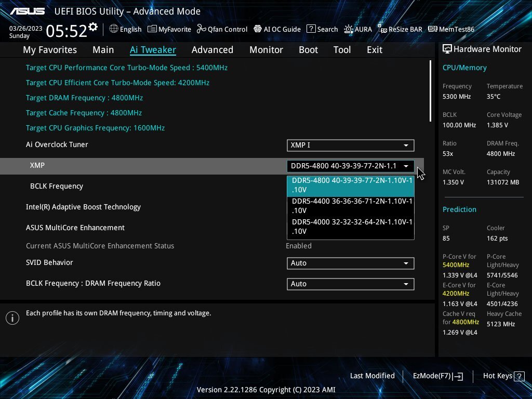This screenshot has width=532, height=399.
Task: Click the Qfan Control label
Action: (x=228, y=29)
